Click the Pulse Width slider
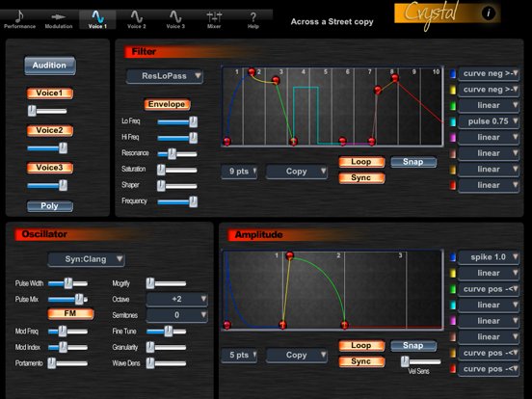Viewport: 532px width, 399px height. tap(67, 283)
